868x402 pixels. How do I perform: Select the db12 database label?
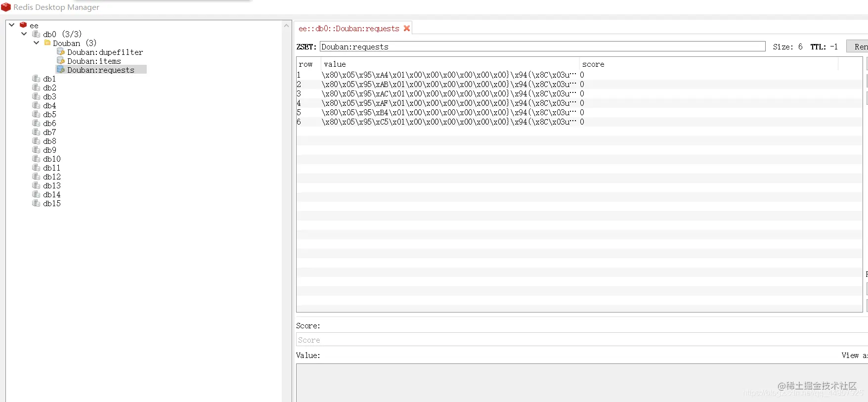(52, 177)
